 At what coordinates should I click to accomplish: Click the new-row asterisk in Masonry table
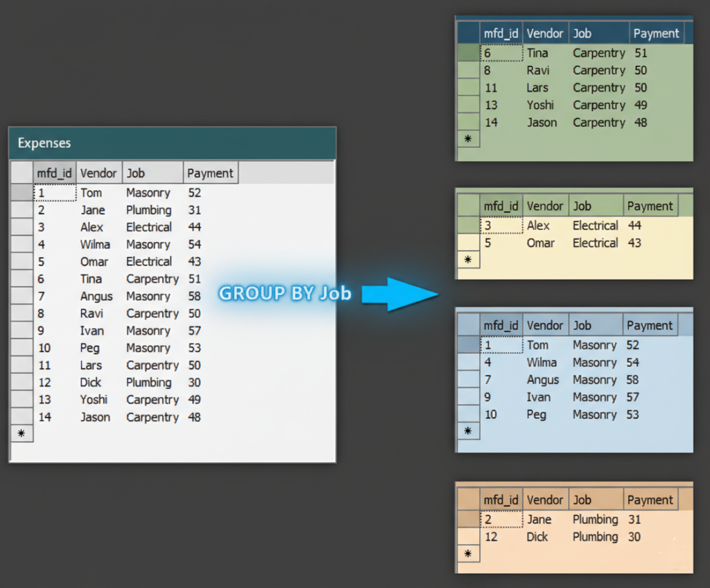(468, 431)
